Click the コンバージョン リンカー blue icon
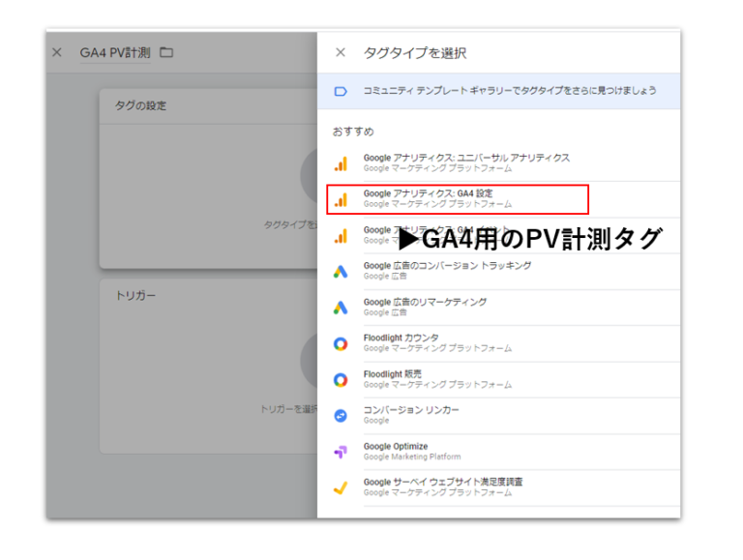 [x=341, y=416]
